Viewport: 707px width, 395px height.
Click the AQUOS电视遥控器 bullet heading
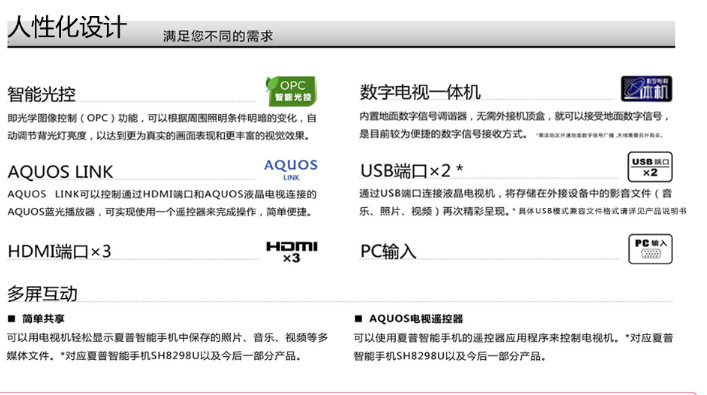pos(416,319)
